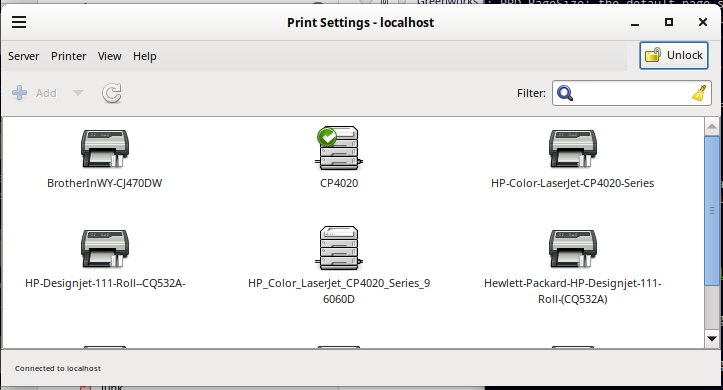Select the HP-Designjet-111-Roll--CQ532A- printer icon
Viewport: 723px width, 390px height.
point(105,248)
